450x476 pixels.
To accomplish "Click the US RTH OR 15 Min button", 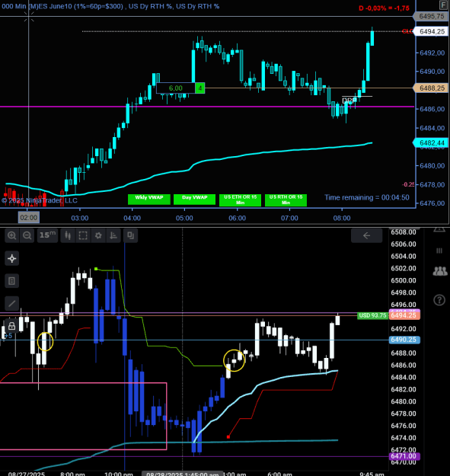I will tap(286, 200).
